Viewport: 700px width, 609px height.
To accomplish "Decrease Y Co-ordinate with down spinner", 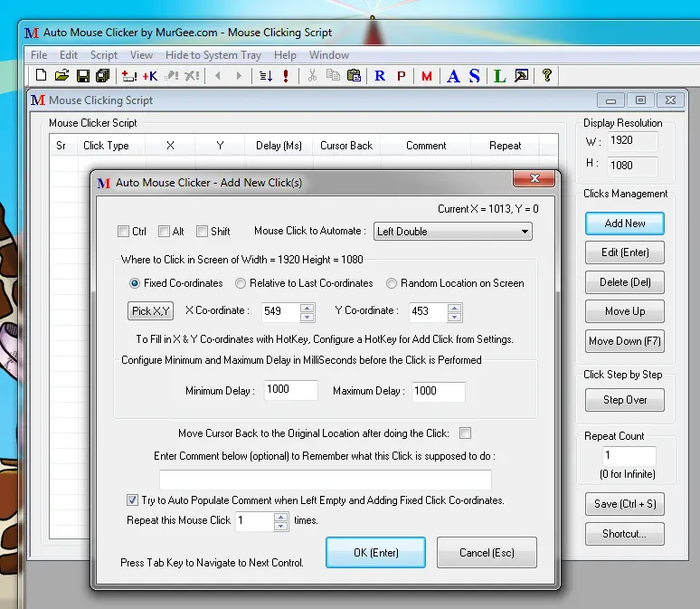I will 455,317.
